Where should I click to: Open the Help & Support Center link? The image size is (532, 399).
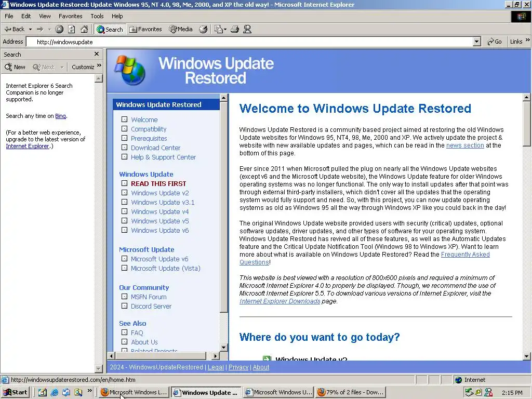click(x=164, y=157)
